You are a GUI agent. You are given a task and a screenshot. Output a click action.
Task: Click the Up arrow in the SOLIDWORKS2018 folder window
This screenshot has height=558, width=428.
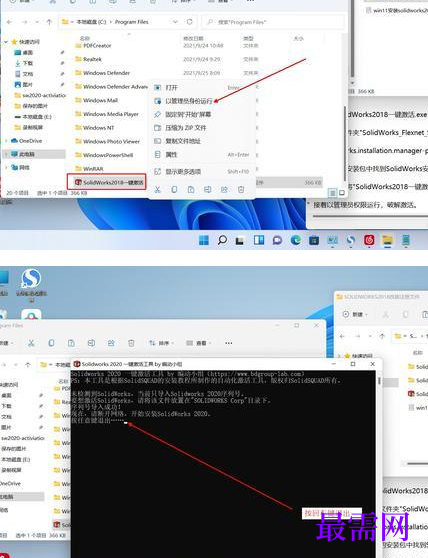pos(382,336)
